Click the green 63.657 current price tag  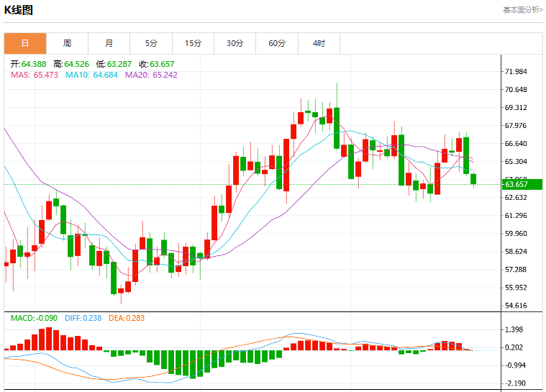click(522, 185)
